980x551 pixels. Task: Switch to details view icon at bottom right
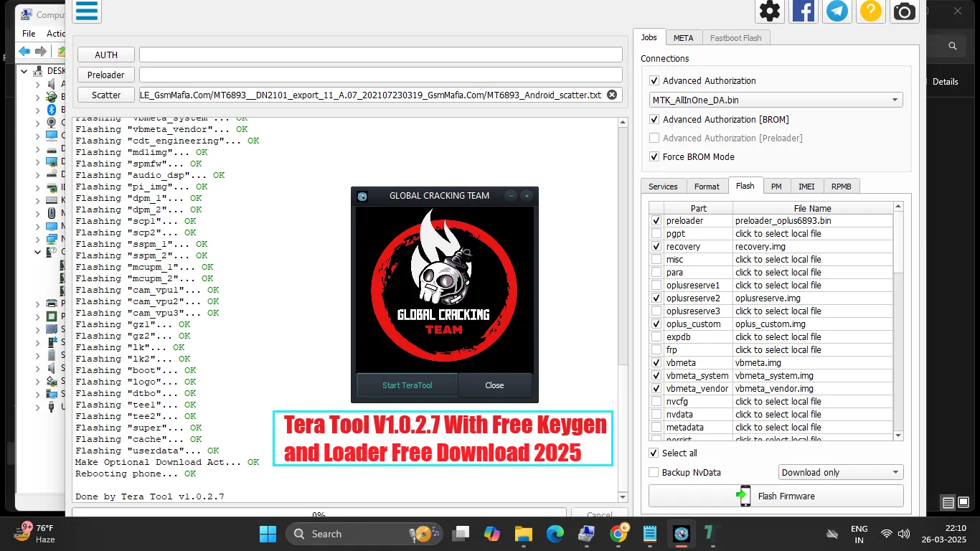click(x=948, y=503)
